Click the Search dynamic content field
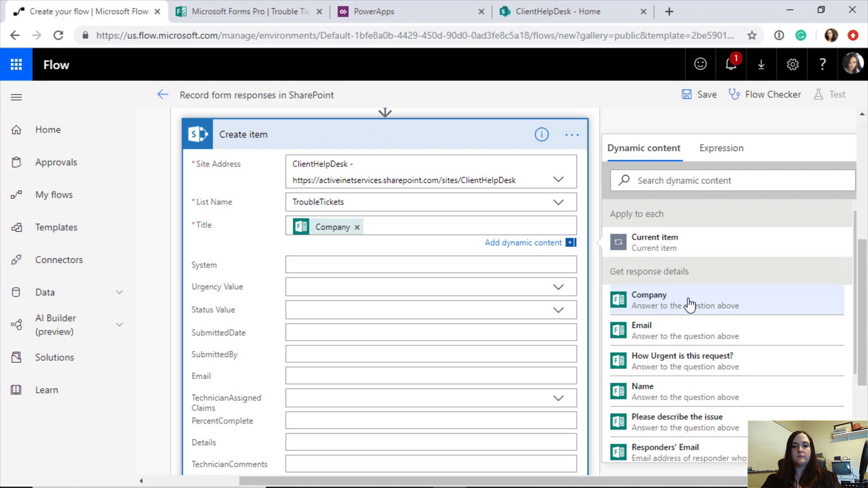The width and height of the screenshot is (868, 488). pos(733,180)
